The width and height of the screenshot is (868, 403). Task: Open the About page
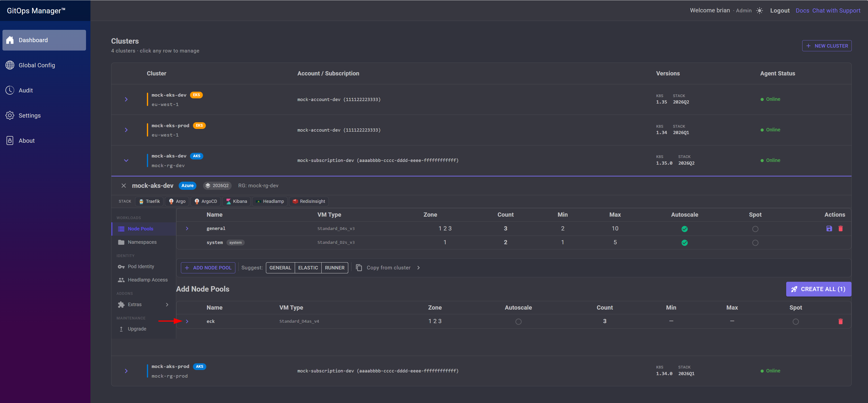coord(44,140)
